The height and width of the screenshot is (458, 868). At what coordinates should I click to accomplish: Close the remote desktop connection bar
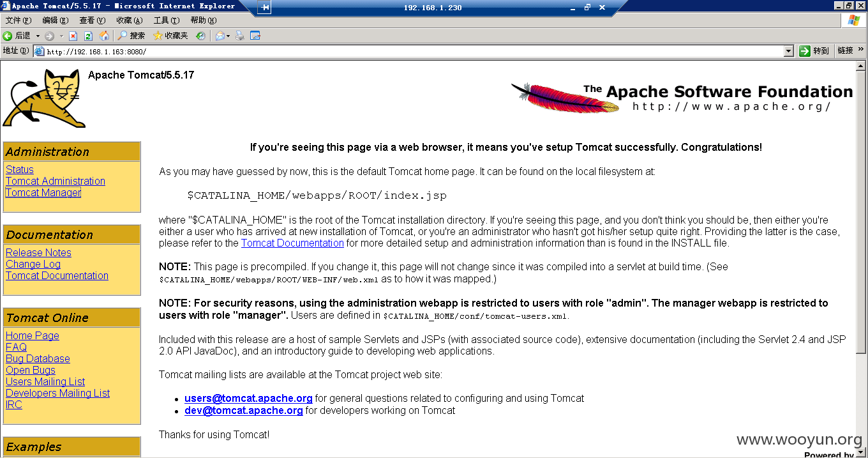pos(602,8)
